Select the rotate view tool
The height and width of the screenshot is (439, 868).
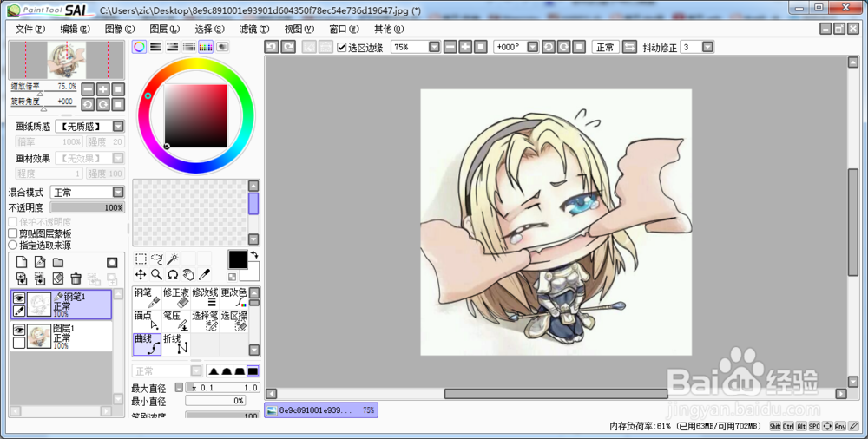point(173,274)
